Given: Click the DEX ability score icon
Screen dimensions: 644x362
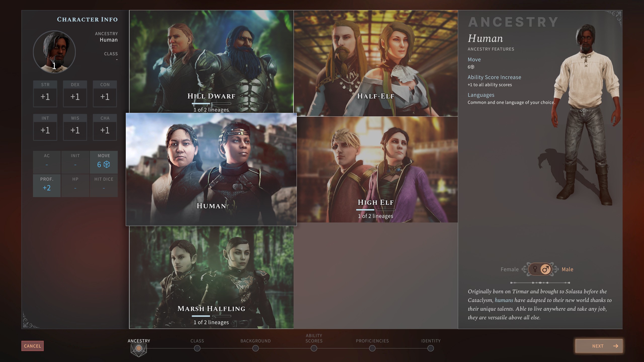Looking at the screenshot, I should pos(75,93).
